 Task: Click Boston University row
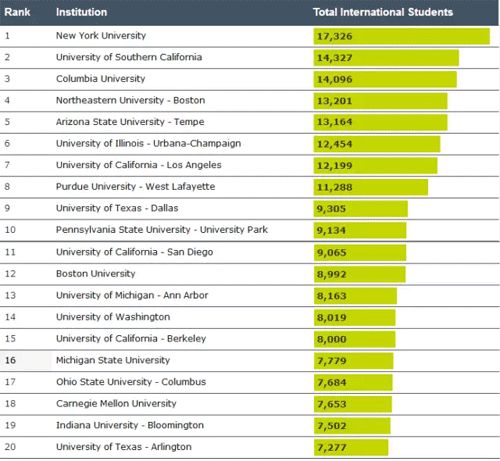[x=250, y=274]
